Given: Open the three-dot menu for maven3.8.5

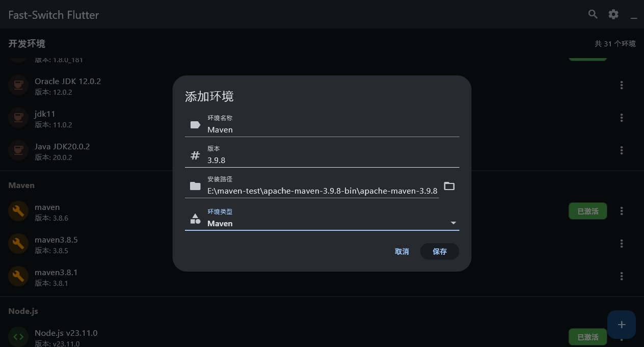Looking at the screenshot, I should coord(622,244).
